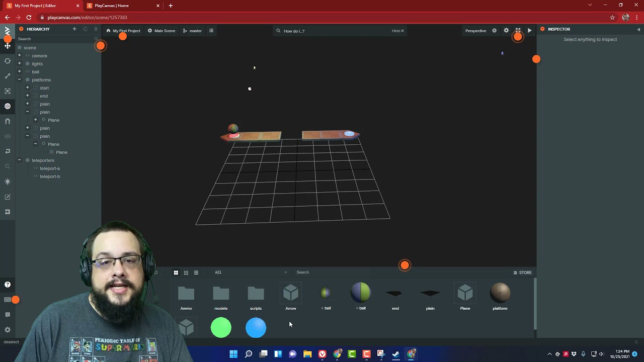The height and width of the screenshot is (362, 644).
Task: Open the chat bubble icon
Action: [x=8, y=315]
